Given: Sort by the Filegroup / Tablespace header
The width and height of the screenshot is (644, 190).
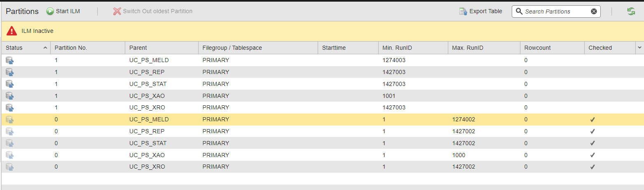Looking at the screenshot, I should [x=232, y=48].
